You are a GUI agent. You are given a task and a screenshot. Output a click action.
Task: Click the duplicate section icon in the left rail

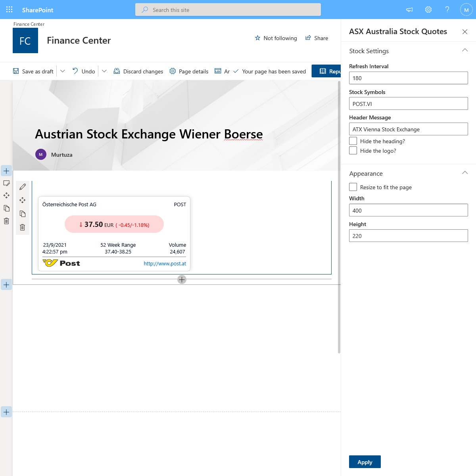[x=6, y=208]
